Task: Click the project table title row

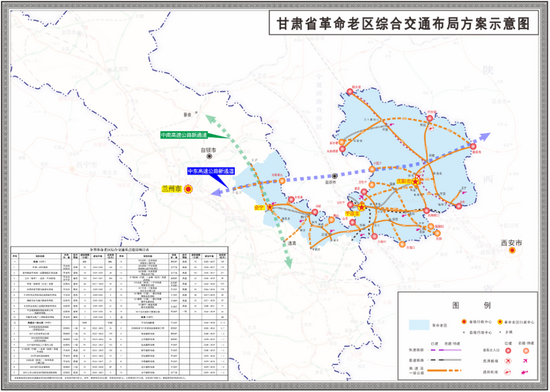Action: pyautogui.click(x=120, y=249)
